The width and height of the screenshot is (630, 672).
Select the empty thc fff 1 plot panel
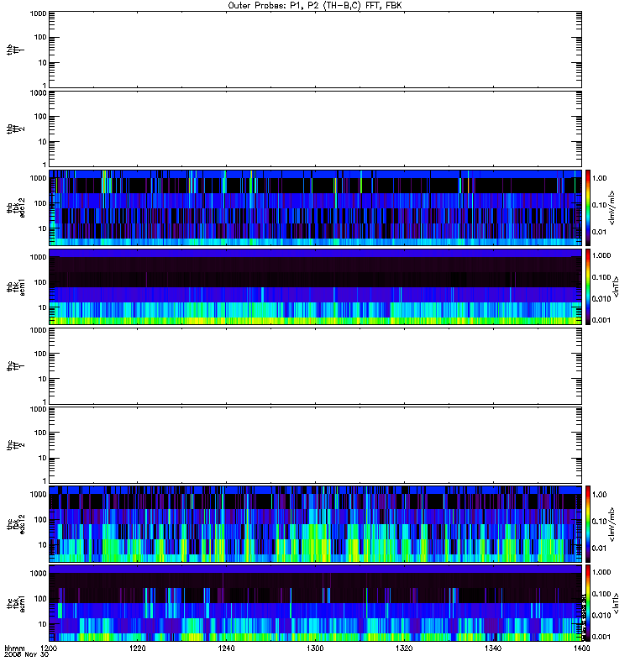(315, 366)
